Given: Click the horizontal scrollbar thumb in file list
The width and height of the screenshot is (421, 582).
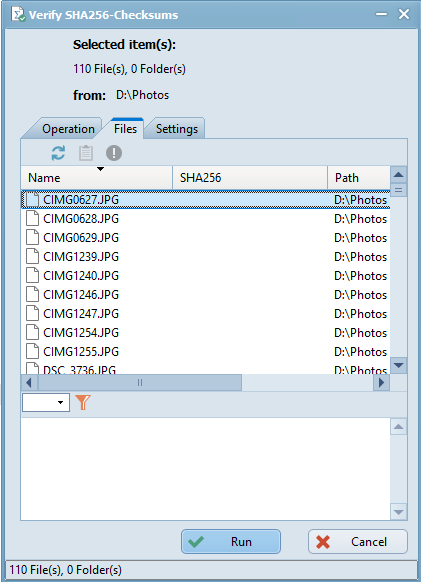Looking at the screenshot, I should [140, 382].
